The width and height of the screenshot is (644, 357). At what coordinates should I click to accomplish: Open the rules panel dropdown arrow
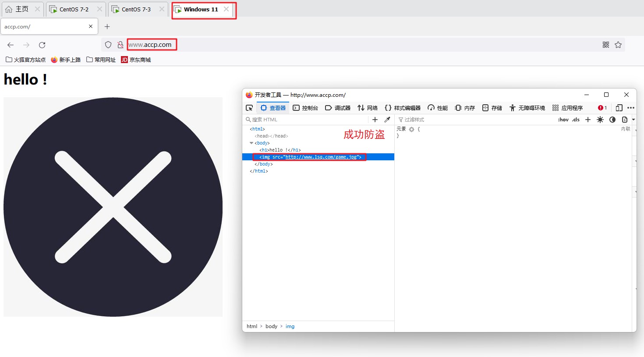pos(633,120)
